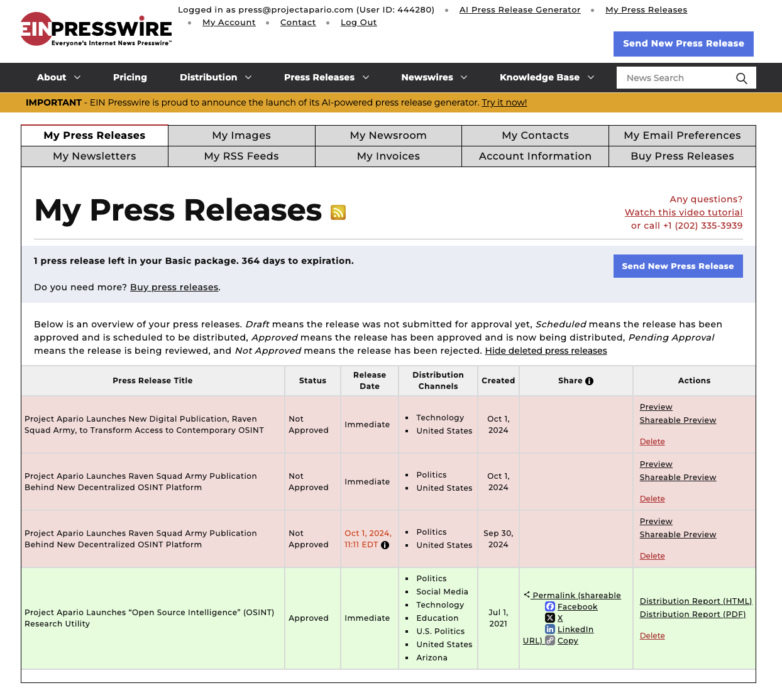Open the Pricing page
This screenshot has width=782, height=700.
point(130,77)
